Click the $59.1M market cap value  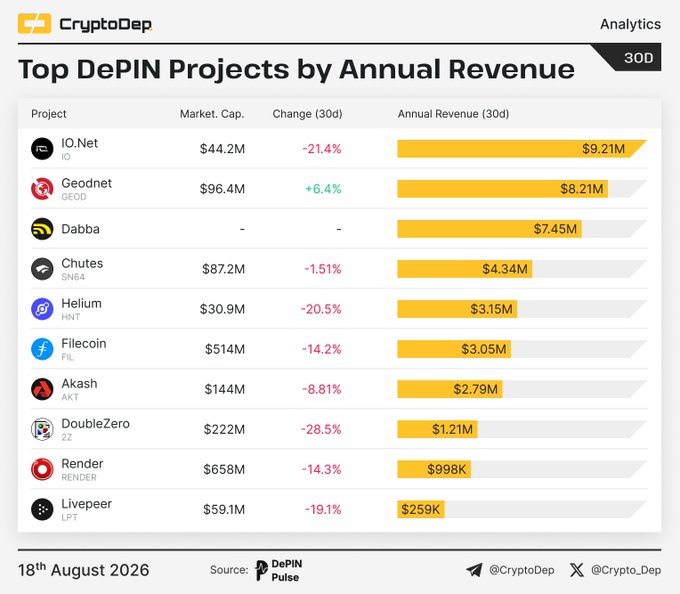[224, 509]
